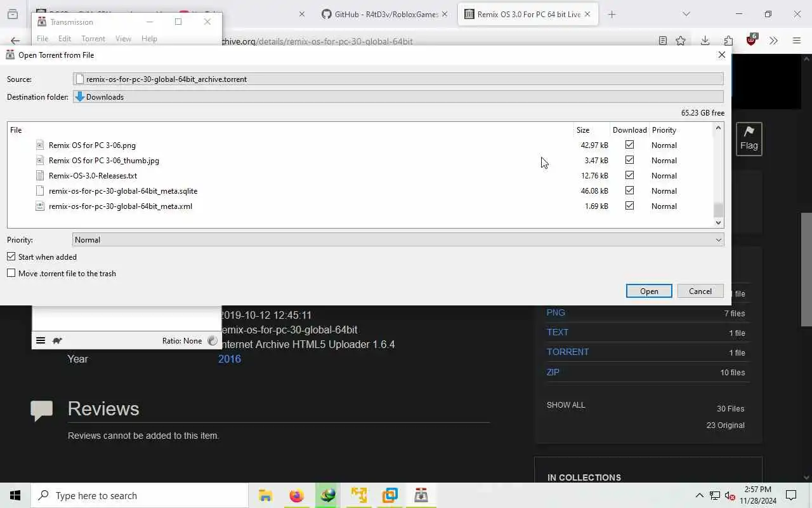Open the Torrent menu in Transmission
Viewport: 812px width, 508px height.
pyautogui.click(x=93, y=39)
